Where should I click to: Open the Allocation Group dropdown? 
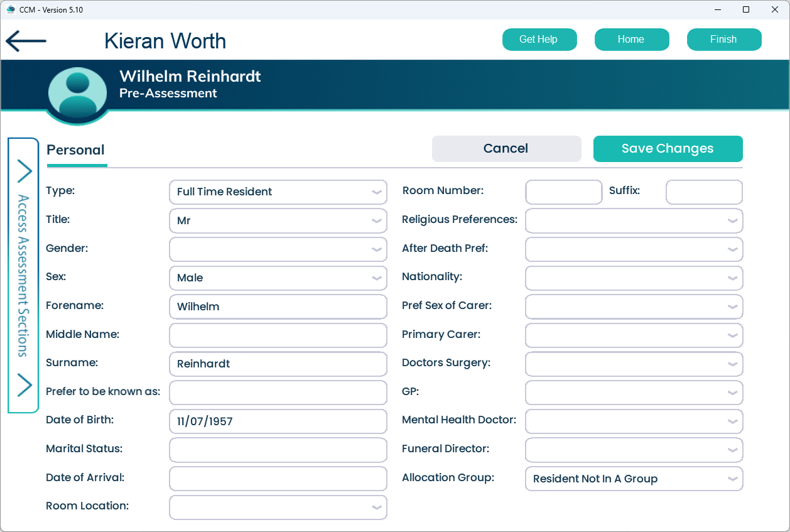point(634,479)
